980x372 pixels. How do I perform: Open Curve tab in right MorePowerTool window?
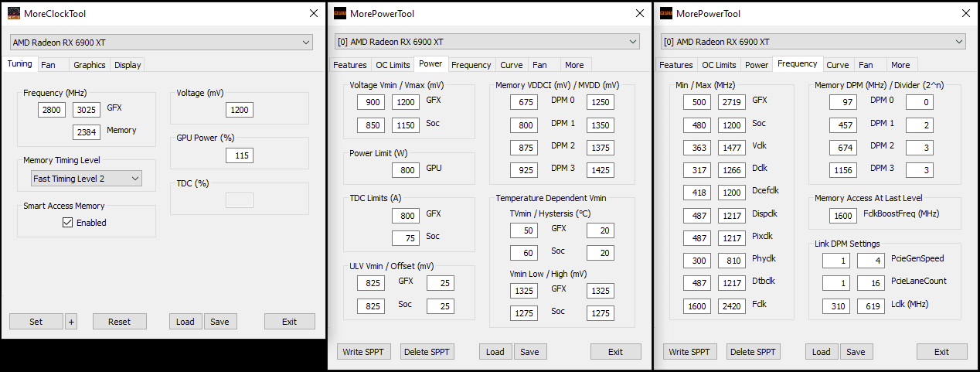[x=838, y=65]
